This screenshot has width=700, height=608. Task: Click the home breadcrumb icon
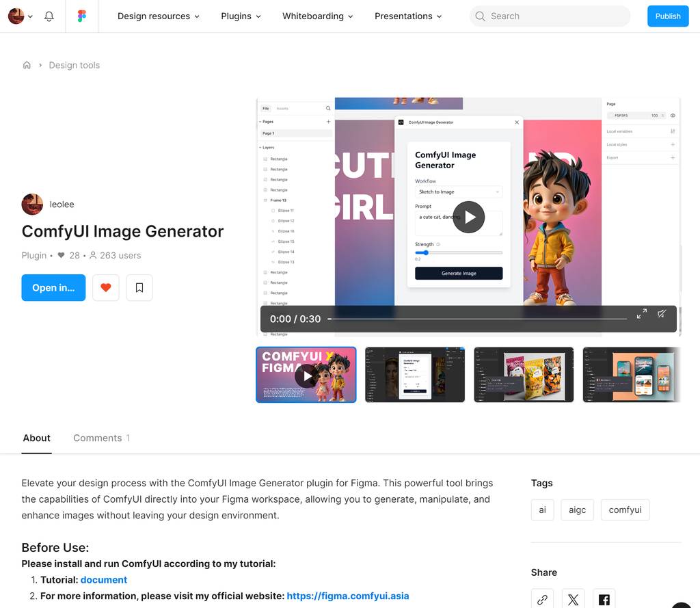coord(27,65)
